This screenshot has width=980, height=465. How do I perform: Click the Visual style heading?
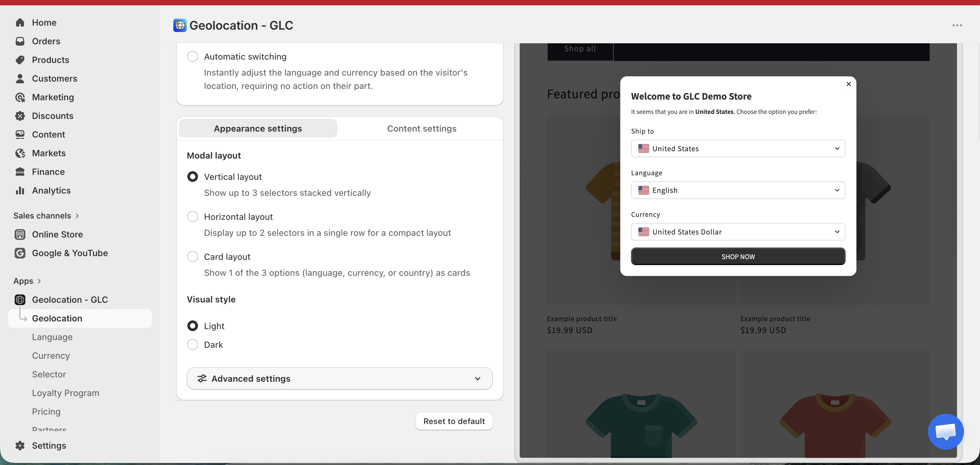pyautogui.click(x=211, y=299)
